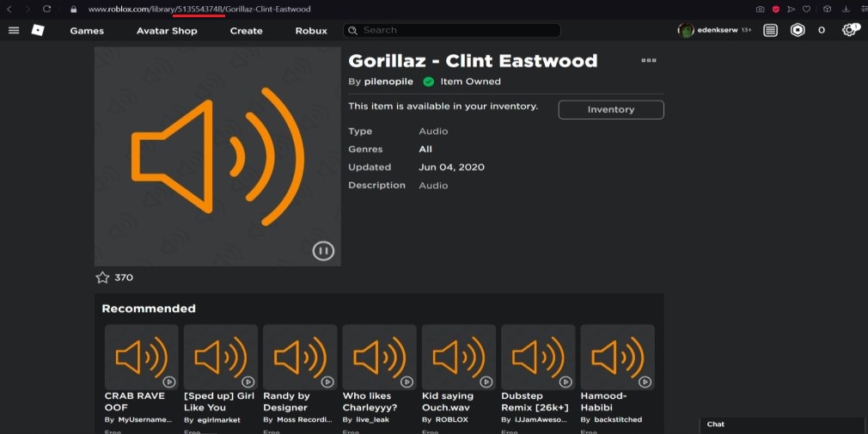Image resolution: width=868 pixels, height=434 pixels.
Task: Open the notifications feed icon
Action: (770, 30)
